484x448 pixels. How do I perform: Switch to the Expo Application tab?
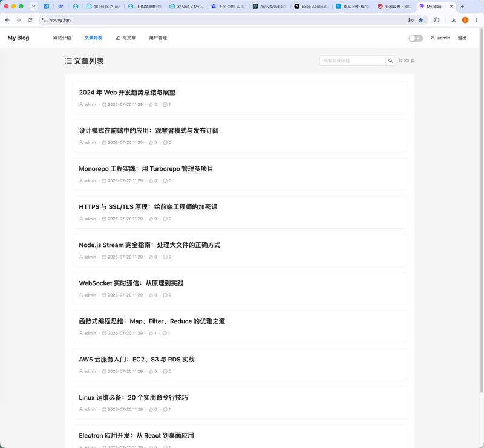tap(311, 7)
